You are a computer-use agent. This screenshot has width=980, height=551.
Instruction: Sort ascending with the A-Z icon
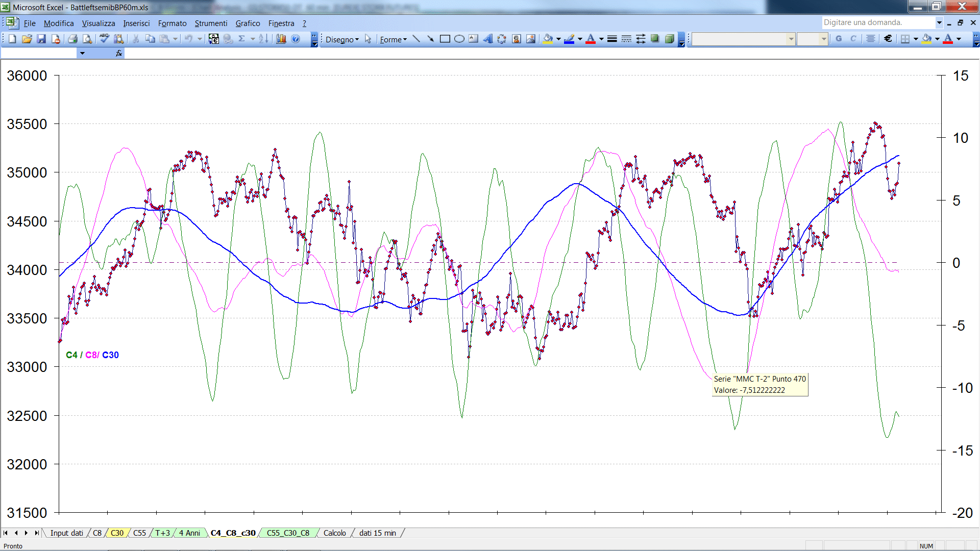[263, 39]
